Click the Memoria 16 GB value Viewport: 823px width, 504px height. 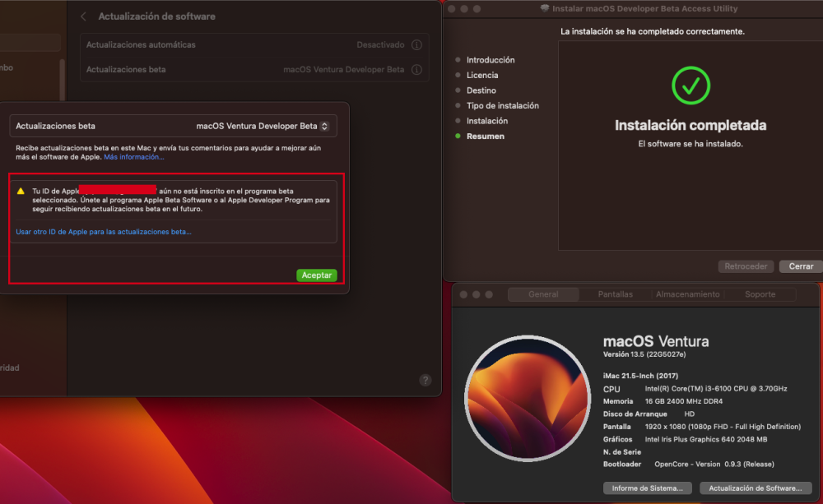[683, 401]
